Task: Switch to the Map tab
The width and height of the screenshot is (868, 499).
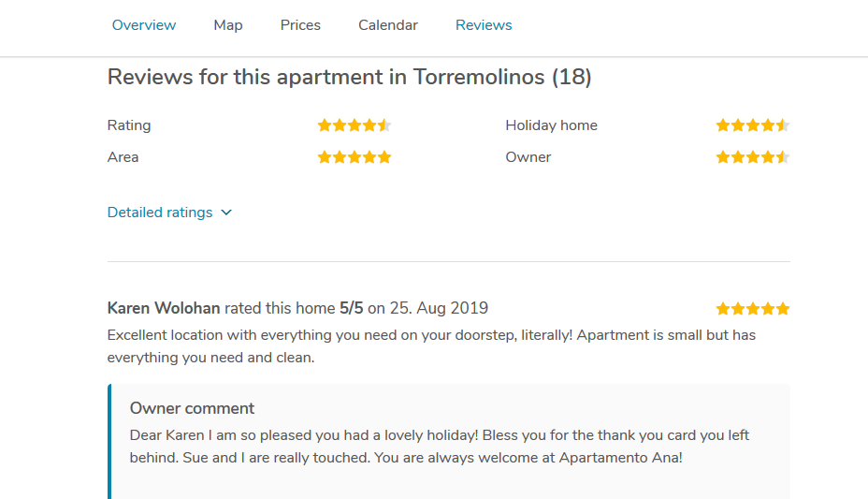Action: click(228, 25)
